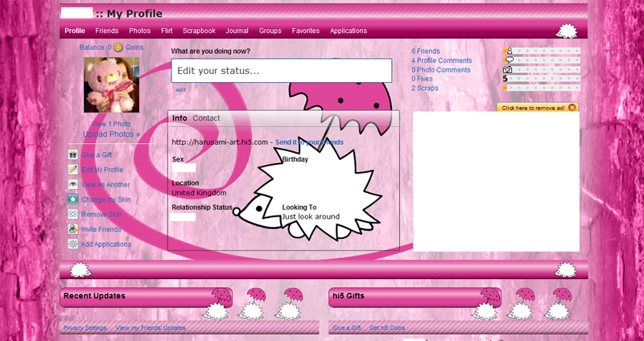Click the Upload Photos » link
644x341 pixels.
[x=111, y=134]
